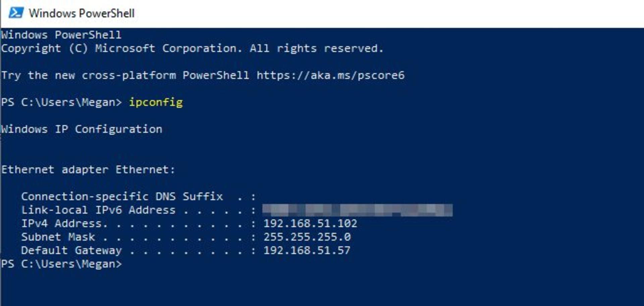Click the Default Gateway label

click(71, 250)
